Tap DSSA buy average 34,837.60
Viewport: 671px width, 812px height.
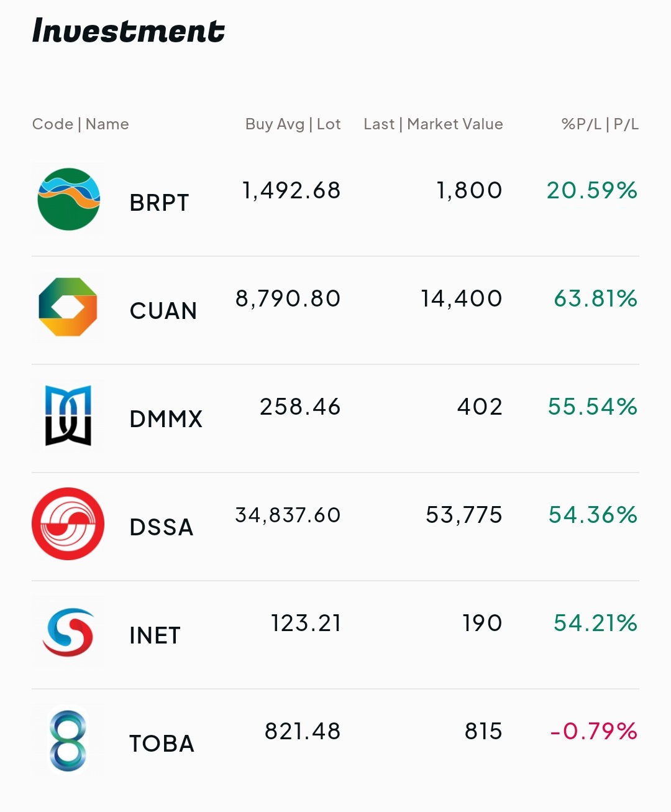point(288,515)
